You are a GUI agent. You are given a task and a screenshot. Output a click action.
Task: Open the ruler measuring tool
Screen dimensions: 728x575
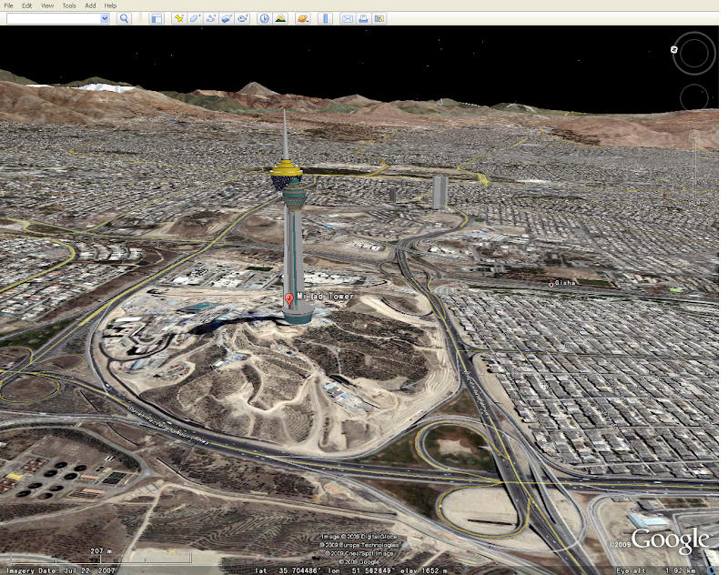coord(325,18)
